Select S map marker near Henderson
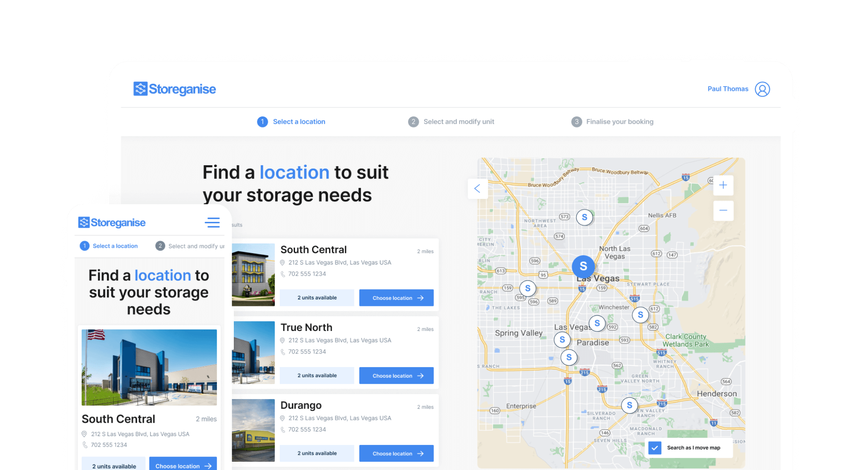 629,406
